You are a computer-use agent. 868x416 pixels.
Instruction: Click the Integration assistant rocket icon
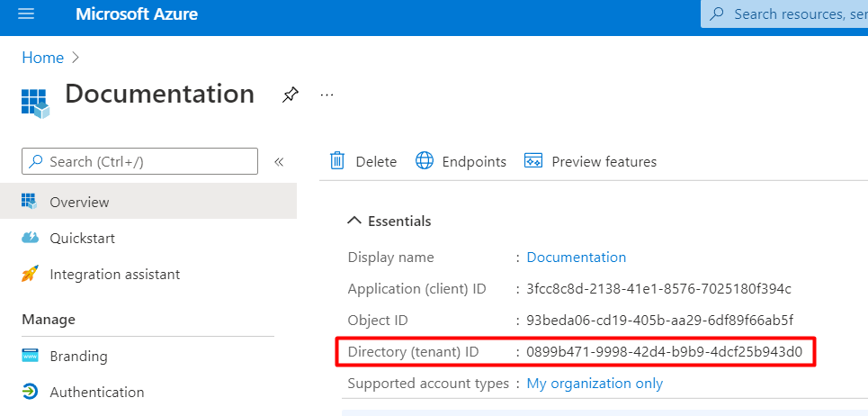[x=30, y=274]
